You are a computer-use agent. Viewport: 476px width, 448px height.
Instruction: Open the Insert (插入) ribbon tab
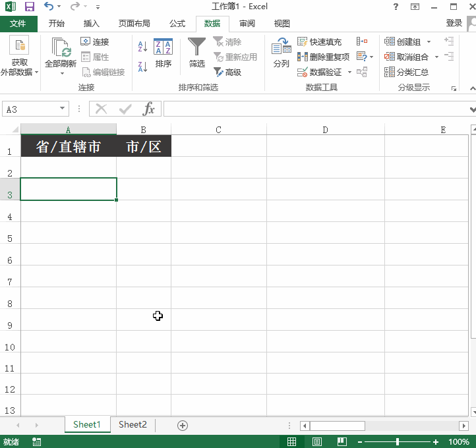tap(92, 24)
